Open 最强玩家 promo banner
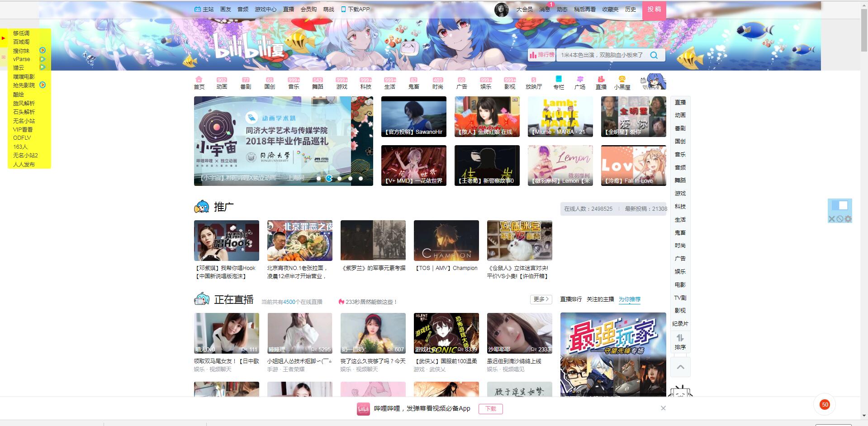Viewport: 868px width, 426px height. [613, 355]
